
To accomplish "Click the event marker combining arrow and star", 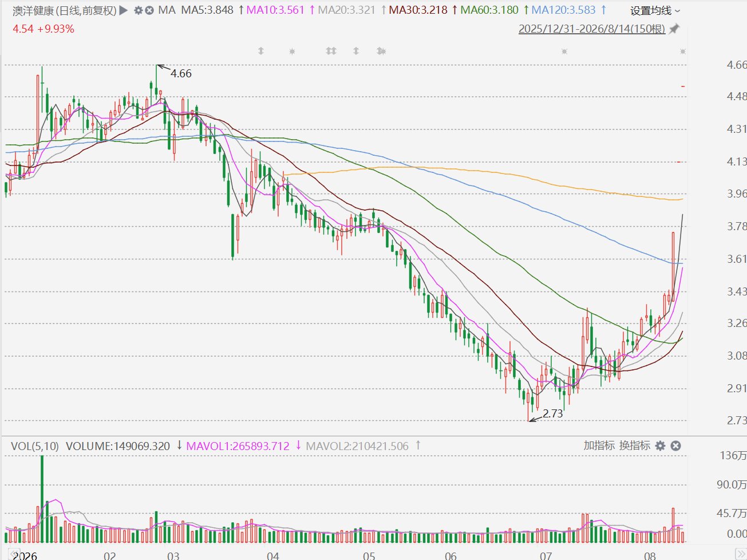I will point(381,51).
